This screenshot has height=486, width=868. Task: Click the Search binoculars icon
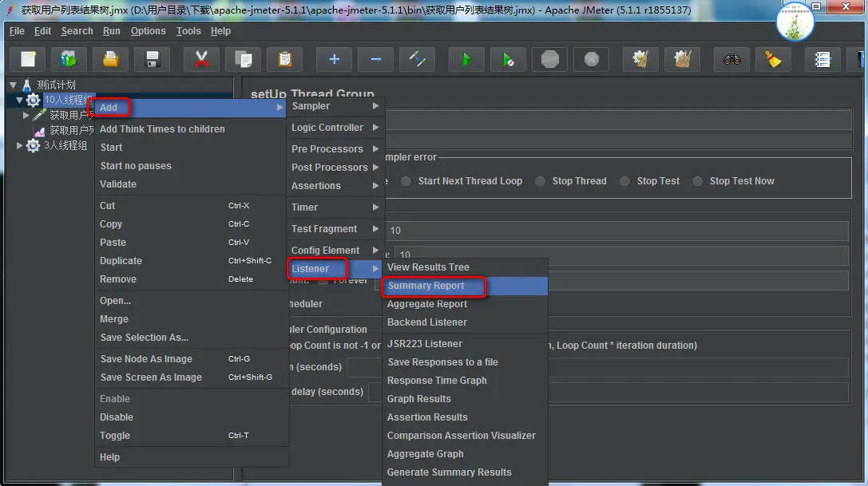(731, 59)
